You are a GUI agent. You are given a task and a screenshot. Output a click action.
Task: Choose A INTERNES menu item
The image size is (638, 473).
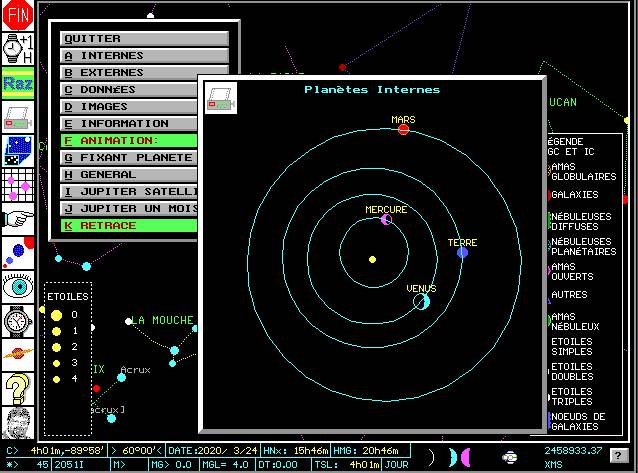click(144, 56)
